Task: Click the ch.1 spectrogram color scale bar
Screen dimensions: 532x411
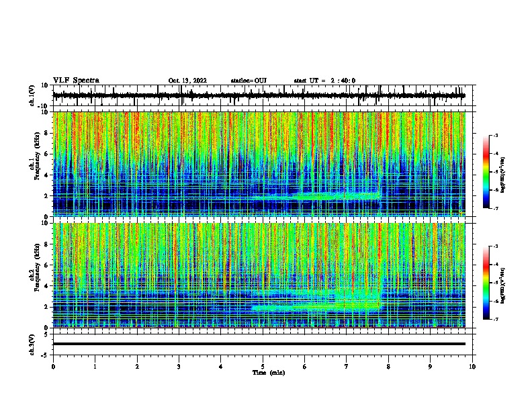Action: pos(486,172)
